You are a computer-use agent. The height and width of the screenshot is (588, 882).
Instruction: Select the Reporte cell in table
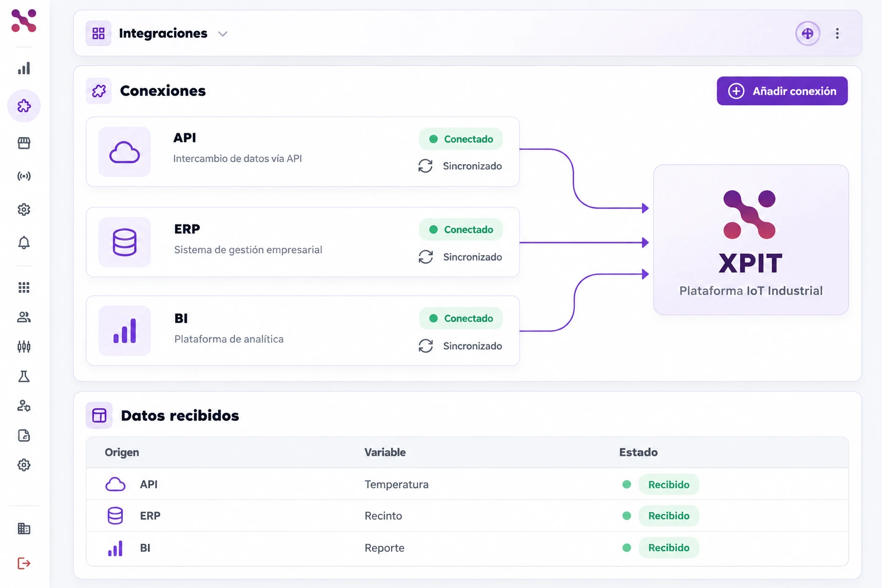click(x=384, y=548)
